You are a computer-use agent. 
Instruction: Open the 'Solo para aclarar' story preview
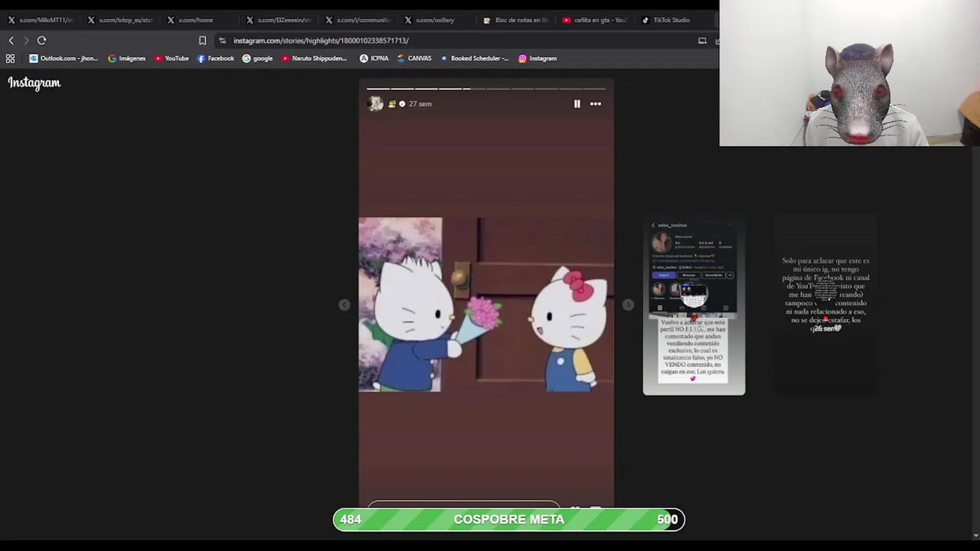(x=825, y=306)
